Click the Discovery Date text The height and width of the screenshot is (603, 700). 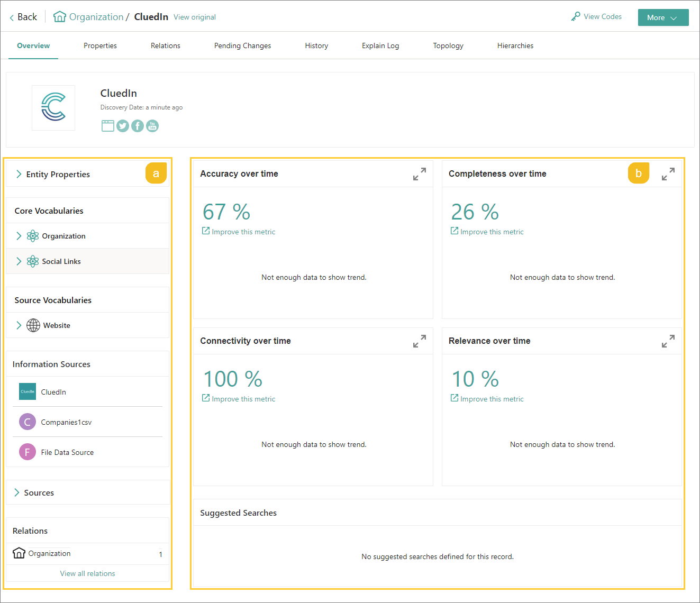tap(141, 107)
